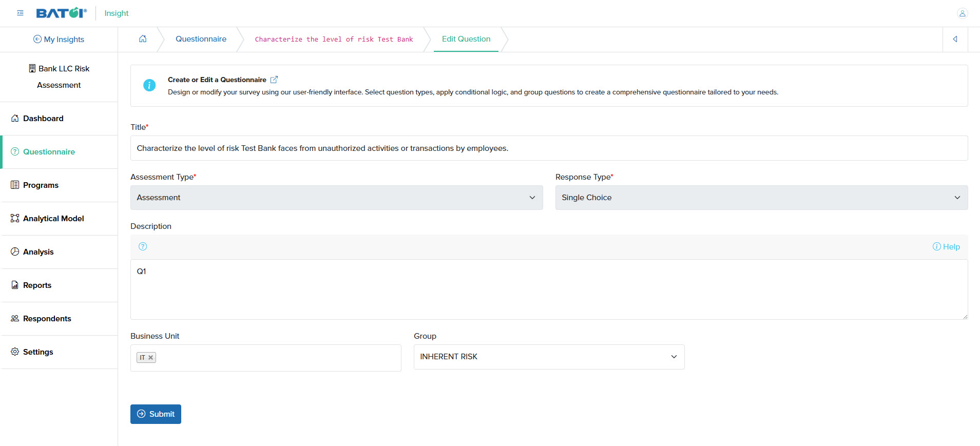980x446 pixels.
Task: Open the Analysis page
Action: coord(59,252)
